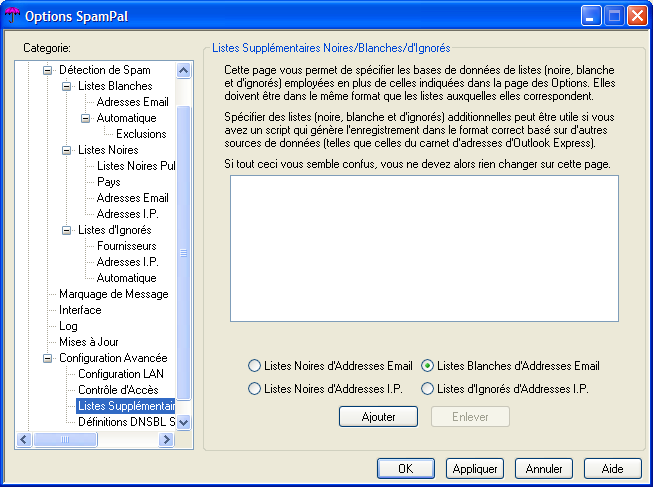653x487 pixels.
Task: Open Marquage de Message category
Action: coord(114,294)
